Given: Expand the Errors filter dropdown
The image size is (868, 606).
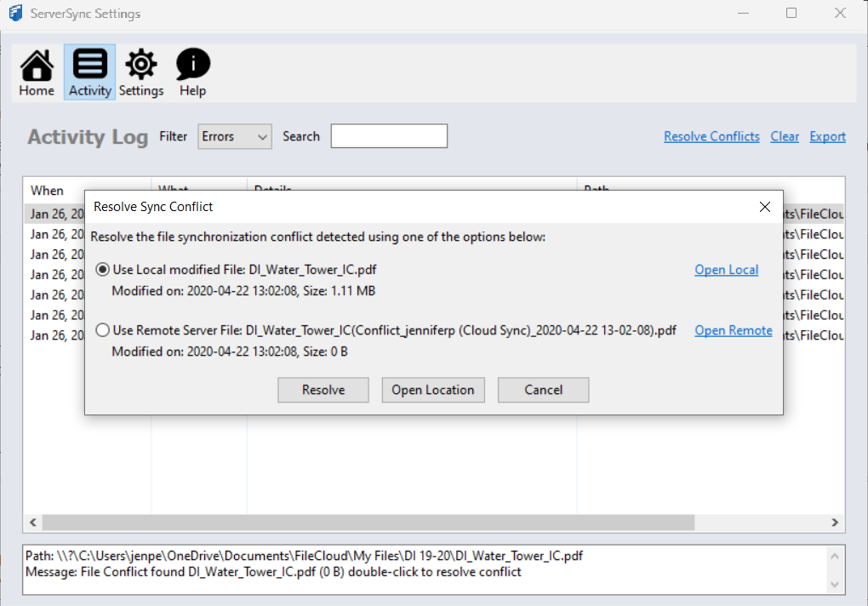Looking at the screenshot, I should point(235,136).
